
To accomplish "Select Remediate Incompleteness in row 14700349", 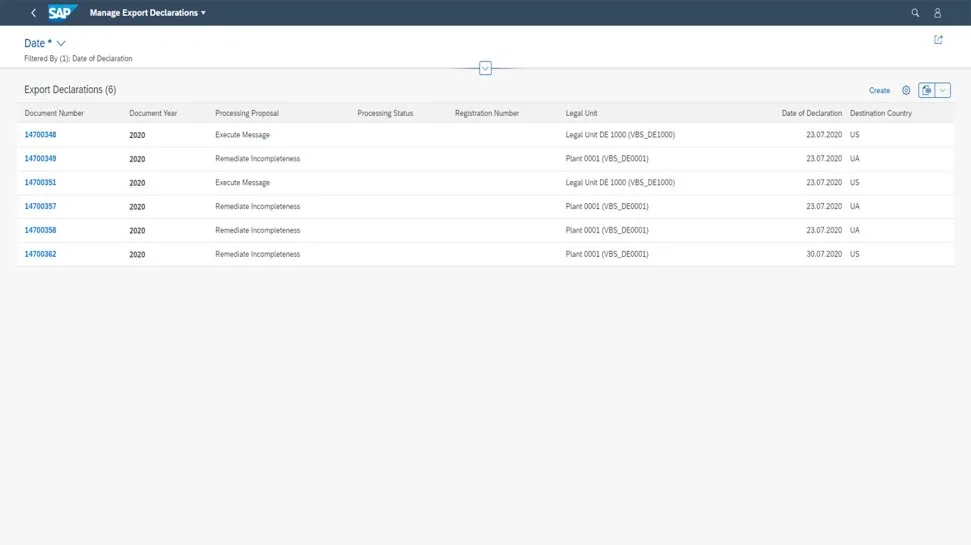I will (x=258, y=159).
